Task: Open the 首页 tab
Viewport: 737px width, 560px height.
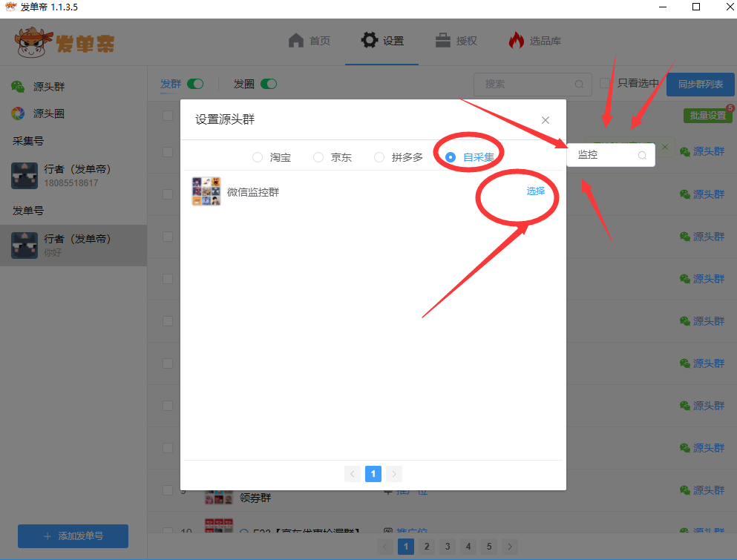Action: (309, 41)
